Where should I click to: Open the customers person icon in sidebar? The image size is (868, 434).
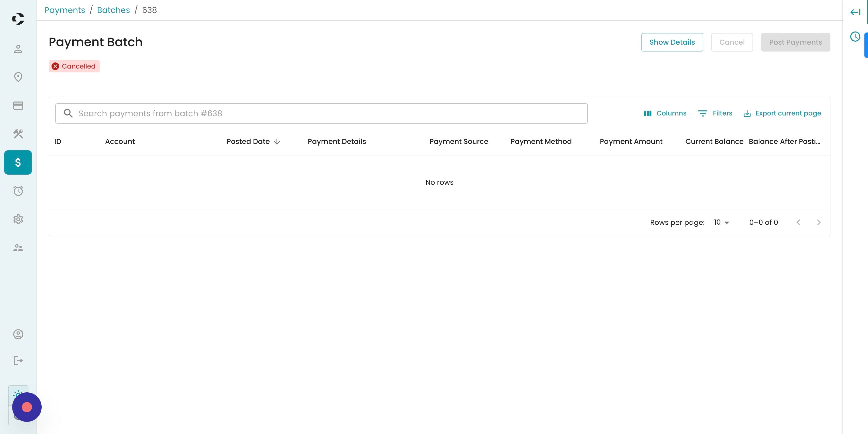18,49
